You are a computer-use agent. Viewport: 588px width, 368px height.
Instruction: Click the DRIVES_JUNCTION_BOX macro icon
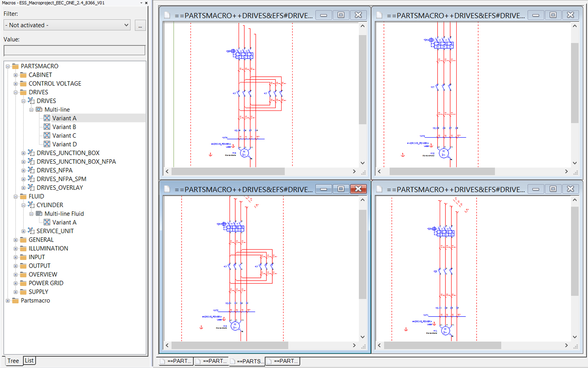click(x=31, y=153)
